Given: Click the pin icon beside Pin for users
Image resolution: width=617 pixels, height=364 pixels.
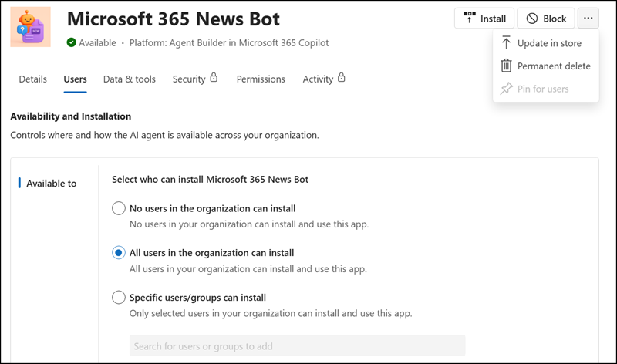Looking at the screenshot, I should (x=507, y=89).
